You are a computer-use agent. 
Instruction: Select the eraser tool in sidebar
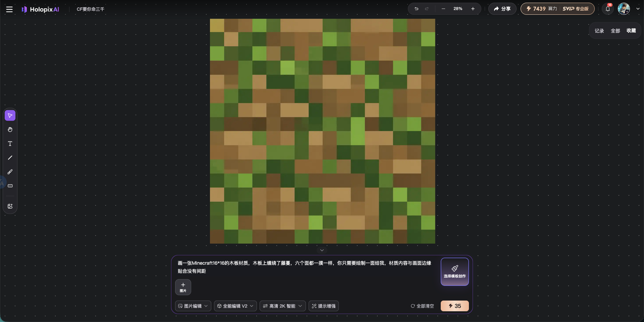click(x=10, y=186)
